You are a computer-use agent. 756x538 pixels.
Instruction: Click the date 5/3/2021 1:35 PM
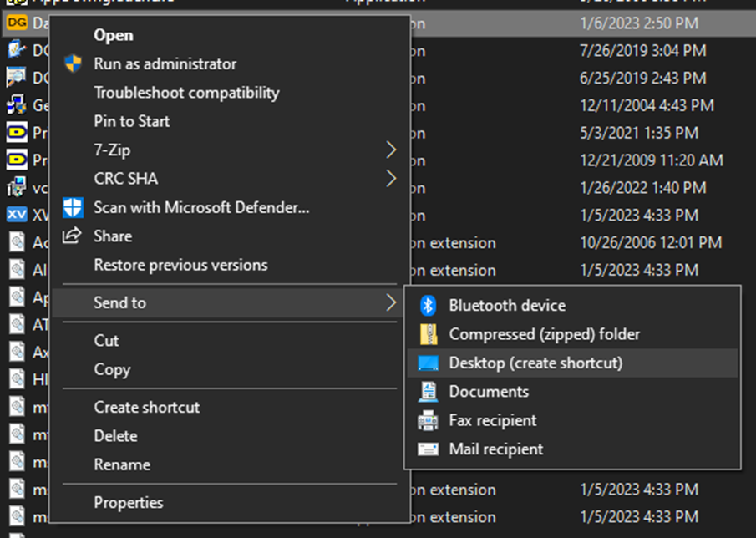pyautogui.click(x=639, y=133)
